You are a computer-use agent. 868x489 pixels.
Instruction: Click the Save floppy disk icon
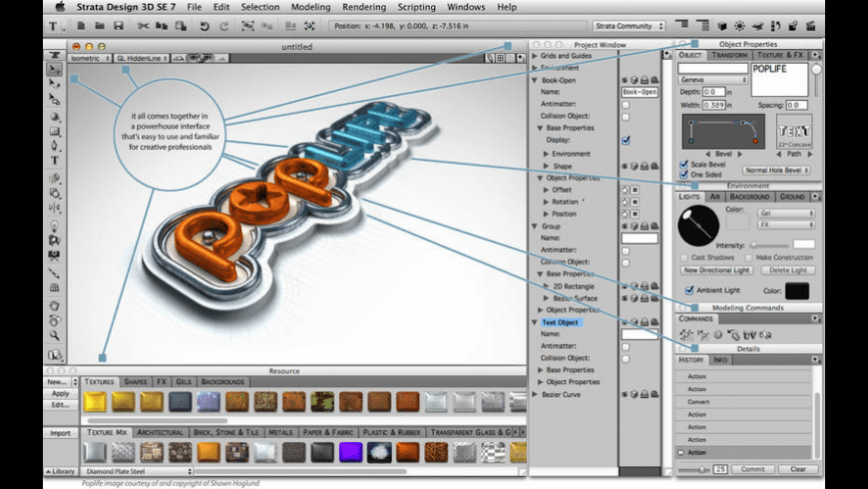point(119,26)
